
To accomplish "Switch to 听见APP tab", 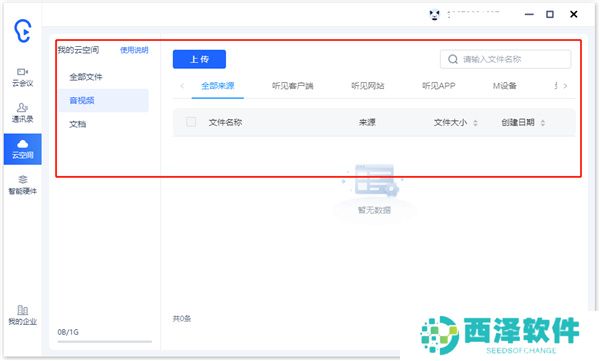I will pos(439,86).
